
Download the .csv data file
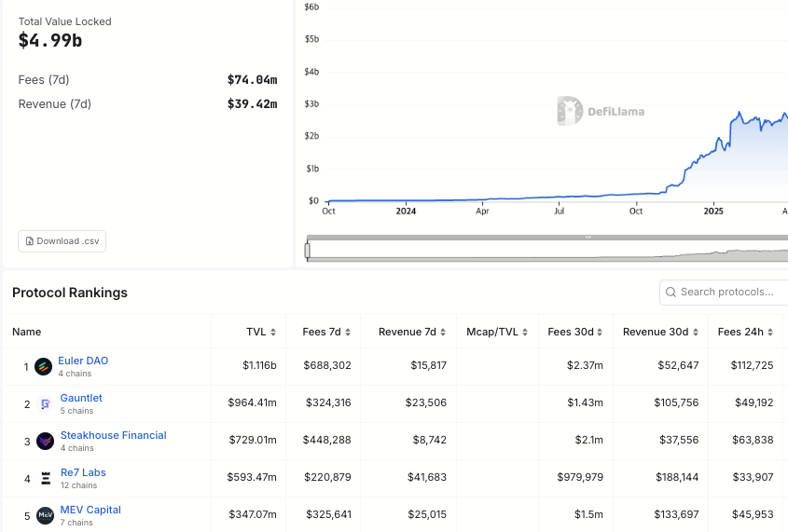coord(62,241)
